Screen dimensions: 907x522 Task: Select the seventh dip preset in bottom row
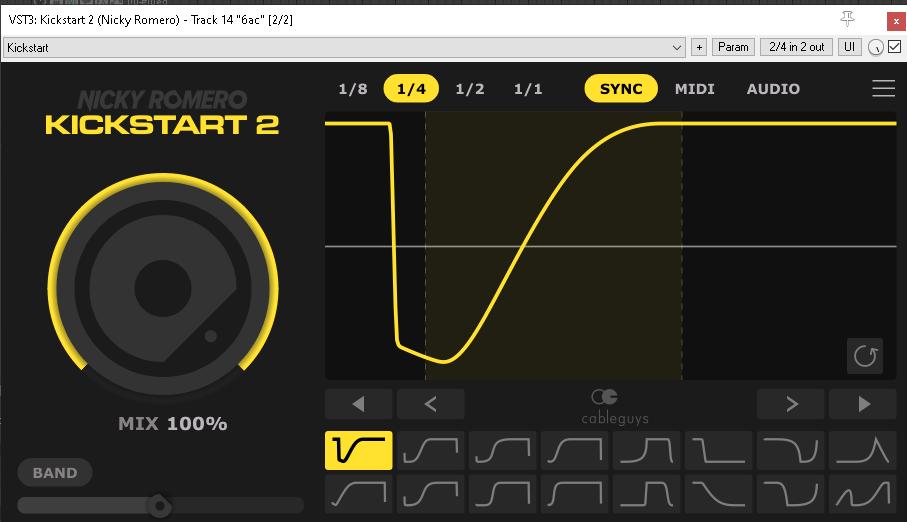791,494
